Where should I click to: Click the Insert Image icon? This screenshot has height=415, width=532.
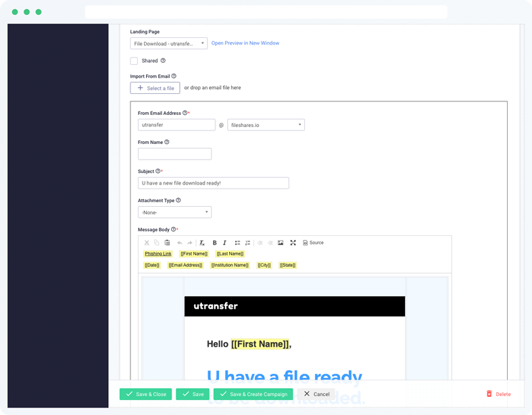281,243
